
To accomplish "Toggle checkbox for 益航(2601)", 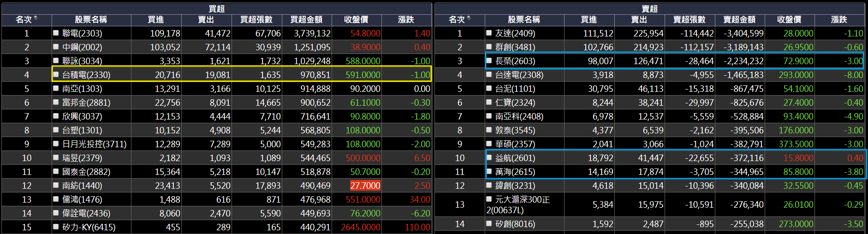I will click(489, 157).
